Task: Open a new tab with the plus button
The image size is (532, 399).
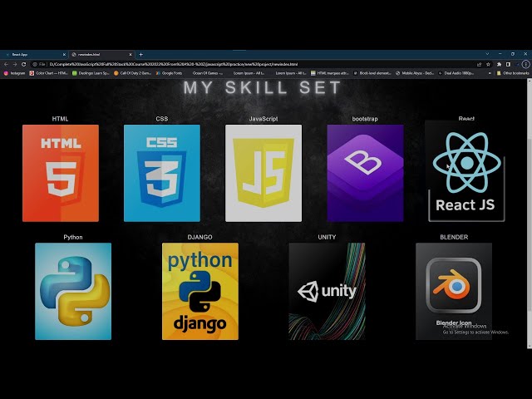Action: click(140, 54)
